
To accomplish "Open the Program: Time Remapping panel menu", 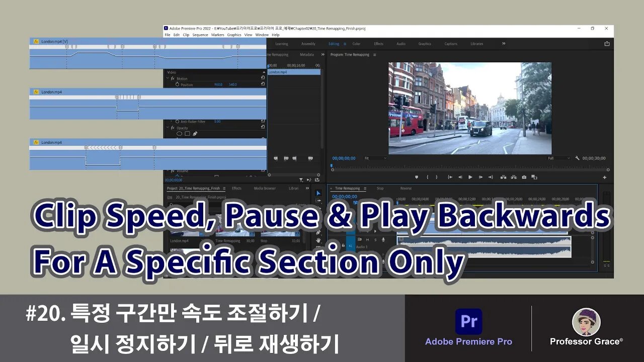I will (x=374, y=54).
